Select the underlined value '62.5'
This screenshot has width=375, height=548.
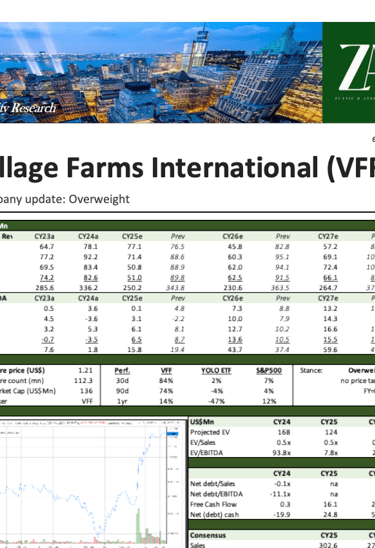[235, 278]
